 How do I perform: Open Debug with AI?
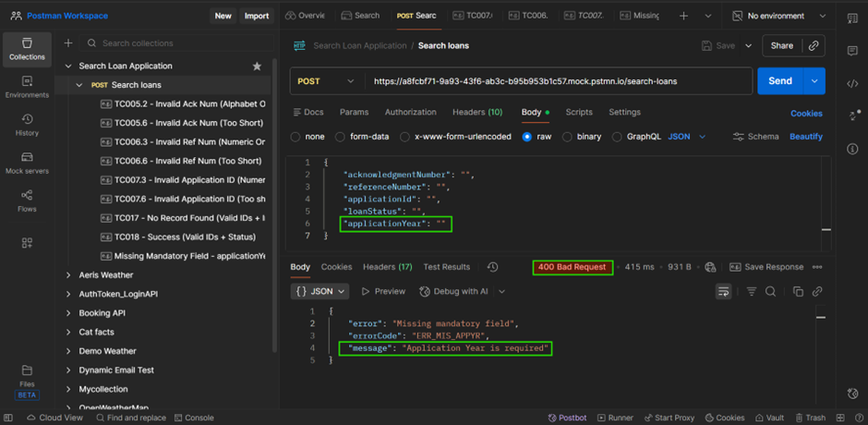coord(454,291)
